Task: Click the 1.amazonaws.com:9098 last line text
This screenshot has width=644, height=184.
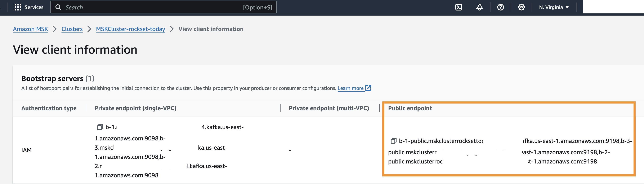Action: point(126,175)
